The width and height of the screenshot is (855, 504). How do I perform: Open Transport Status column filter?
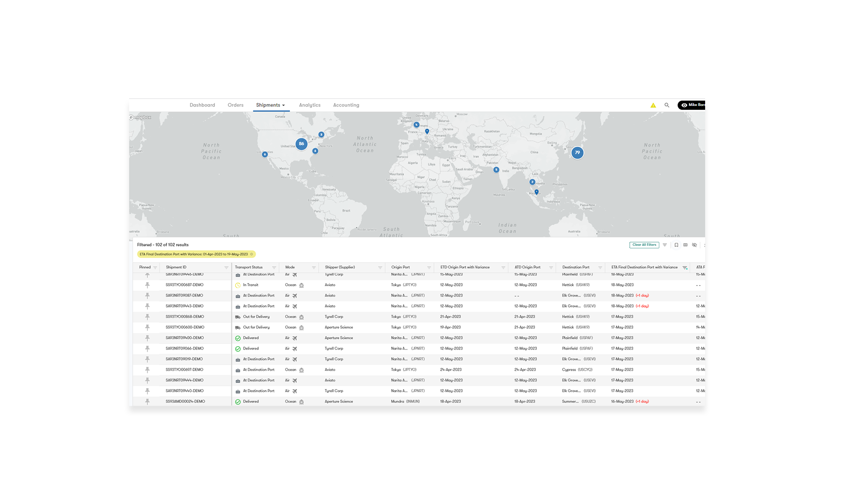[274, 268]
